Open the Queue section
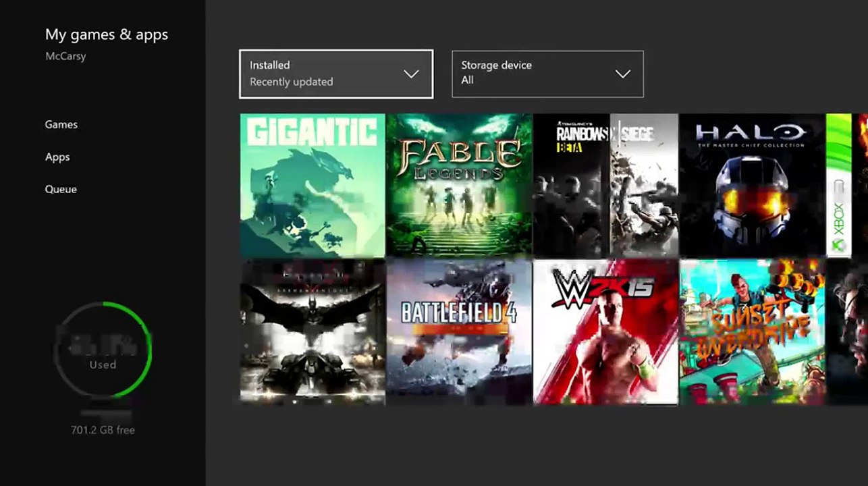The image size is (868, 486). pyautogui.click(x=61, y=189)
